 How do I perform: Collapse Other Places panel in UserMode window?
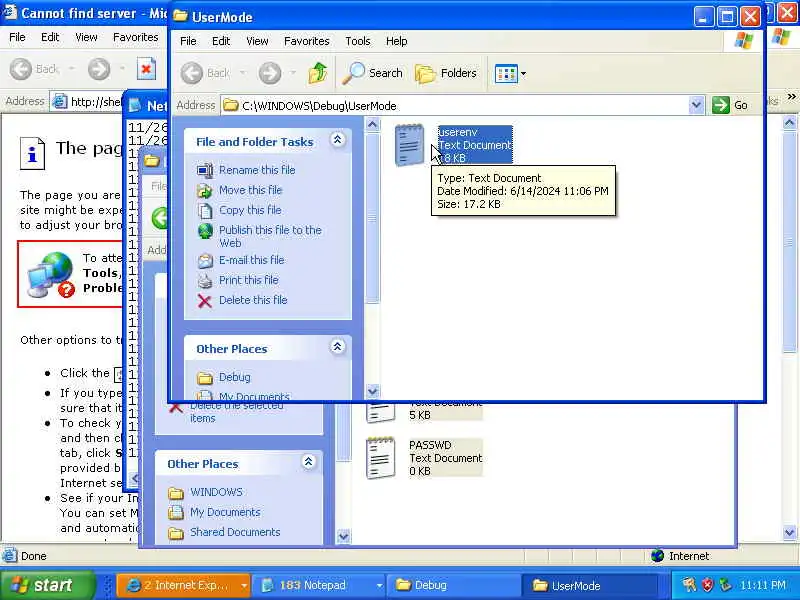[x=338, y=347]
